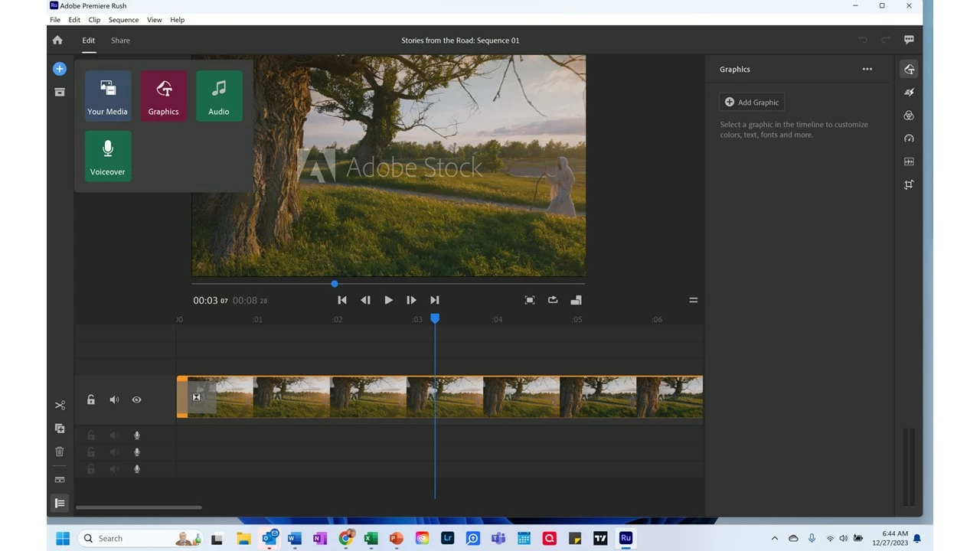Click the Undo arrow
The height and width of the screenshot is (551, 980).
click(x=863, y=40)
